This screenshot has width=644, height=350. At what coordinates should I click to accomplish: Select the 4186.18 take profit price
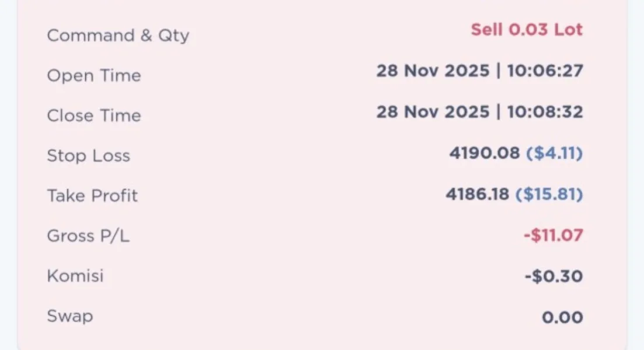click(x=477, y=194)
